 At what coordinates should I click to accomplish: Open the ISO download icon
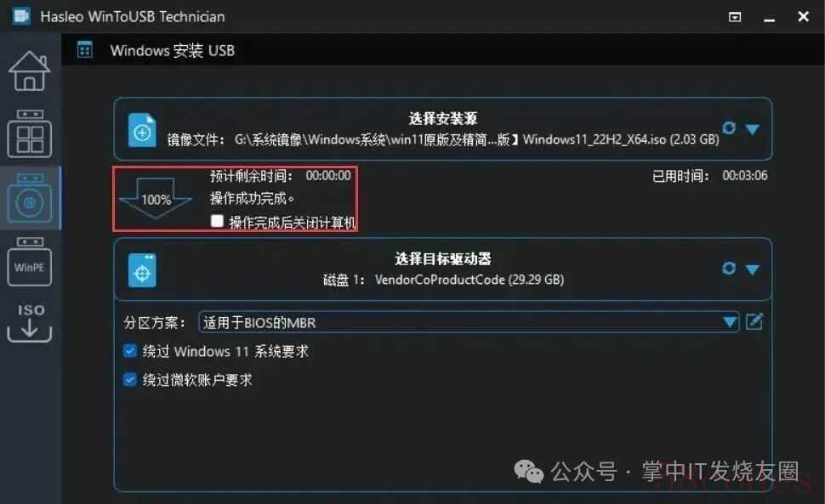coord(30,322)
